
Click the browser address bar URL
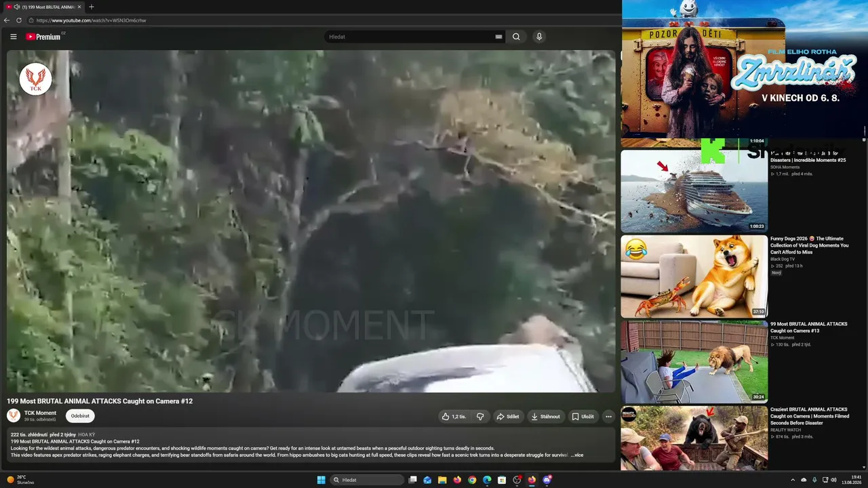(92, 20)
